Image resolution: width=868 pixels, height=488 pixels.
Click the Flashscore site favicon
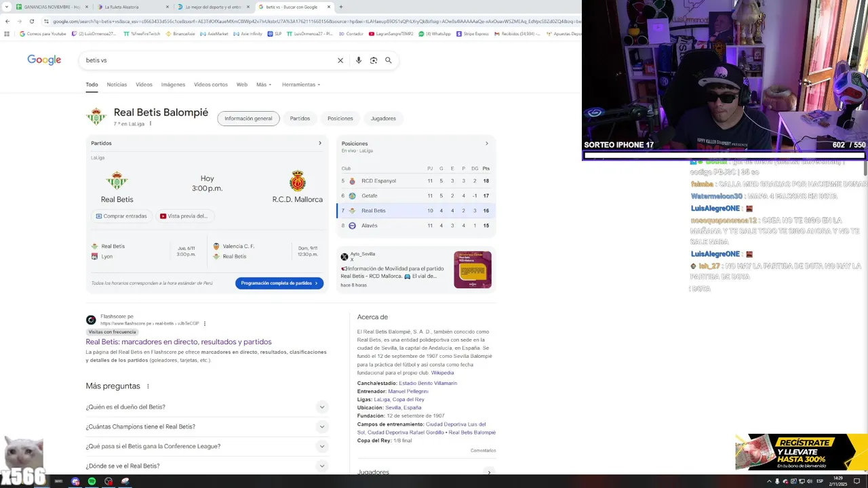tap(91, 320)
